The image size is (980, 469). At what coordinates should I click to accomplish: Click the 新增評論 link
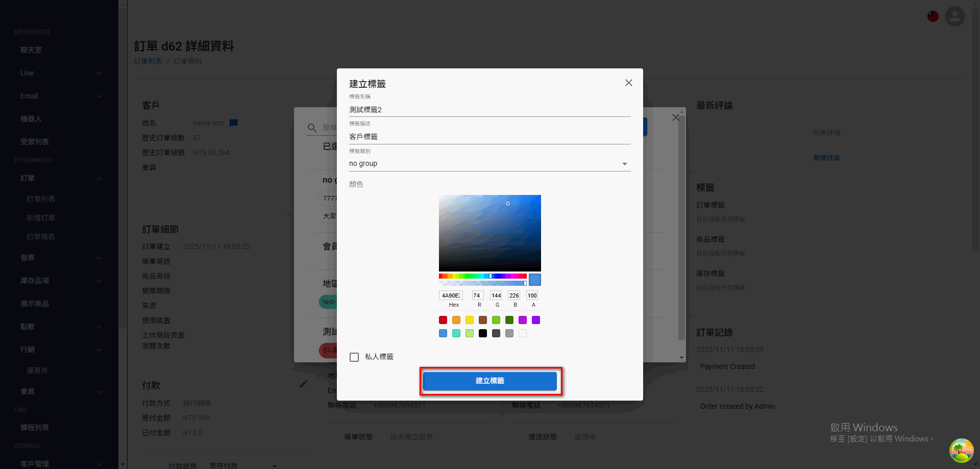click(x=826, y=158)
